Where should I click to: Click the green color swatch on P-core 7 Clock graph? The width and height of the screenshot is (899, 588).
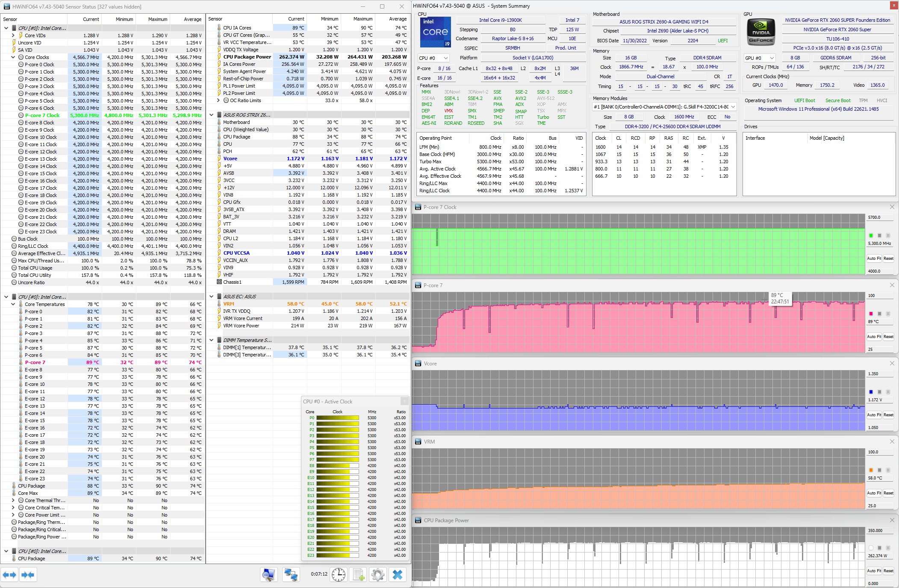[x=871, y=235]
